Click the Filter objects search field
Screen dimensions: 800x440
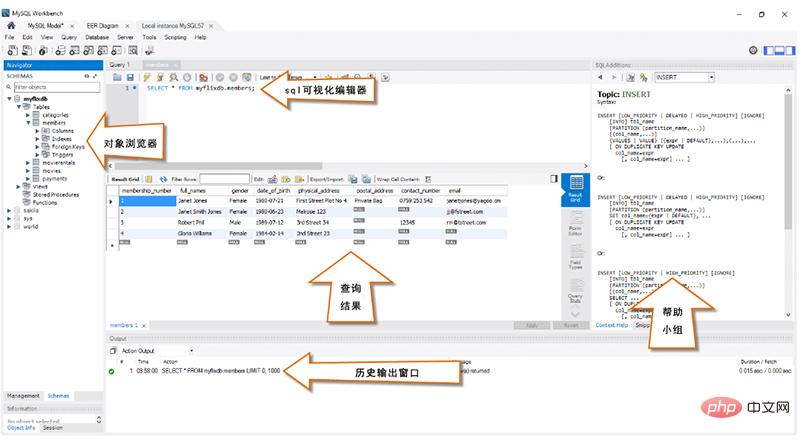[57, 87]
